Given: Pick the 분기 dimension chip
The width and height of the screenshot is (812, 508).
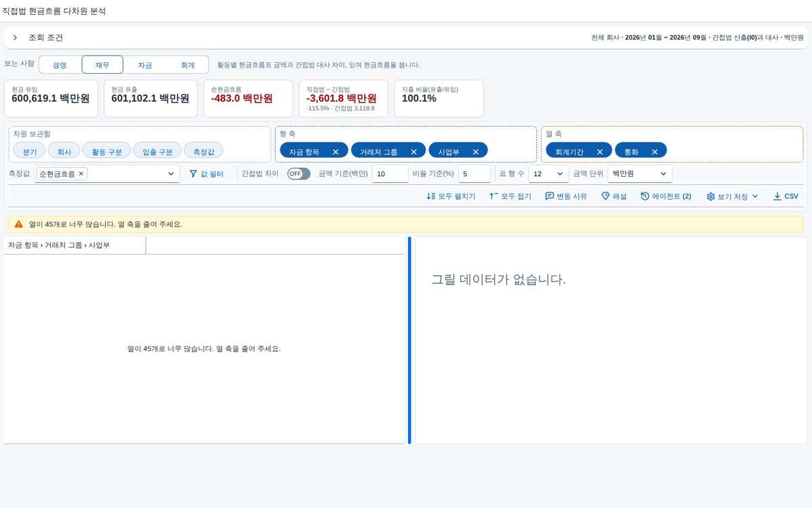Looking at the screenshot, I should click(x=29, y=151).
